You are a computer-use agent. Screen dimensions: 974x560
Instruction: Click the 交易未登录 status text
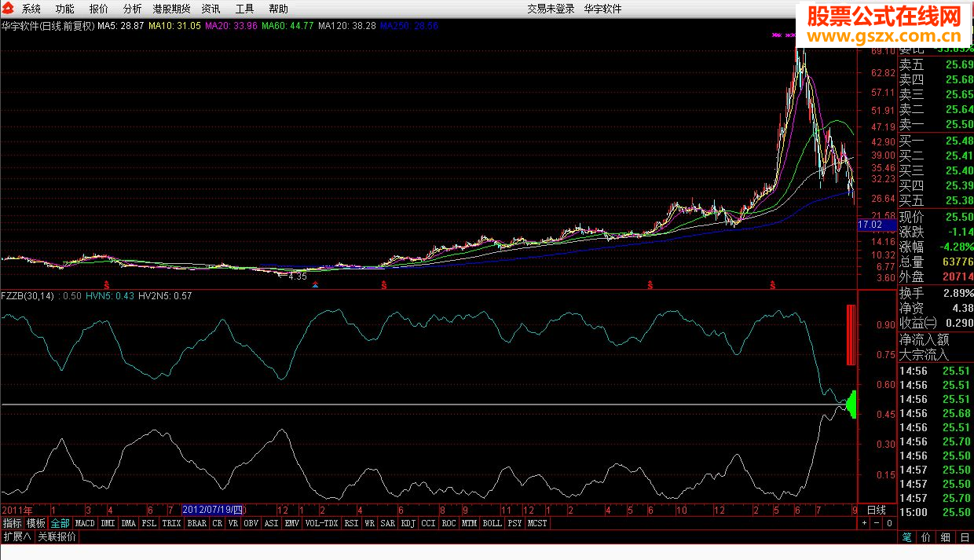coord(551,9)
